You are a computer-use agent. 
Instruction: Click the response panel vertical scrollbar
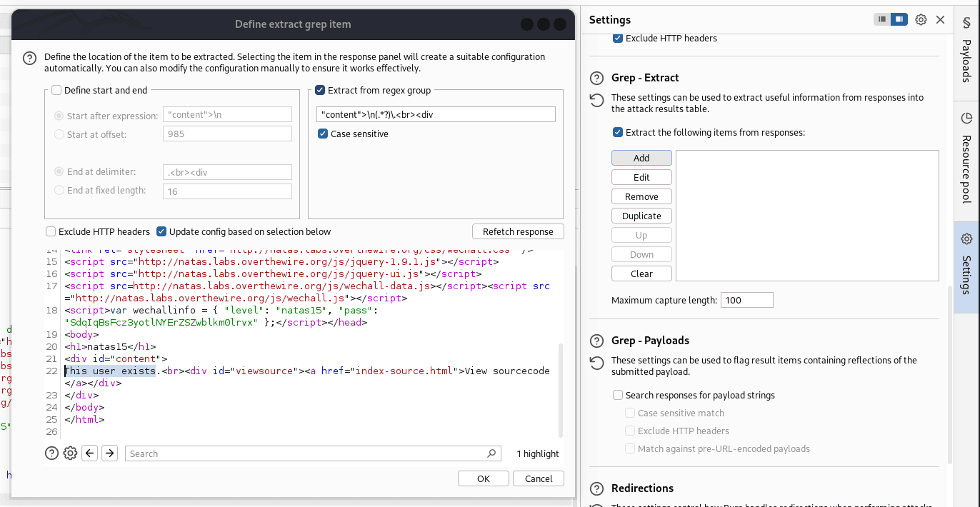click(560, 389)
